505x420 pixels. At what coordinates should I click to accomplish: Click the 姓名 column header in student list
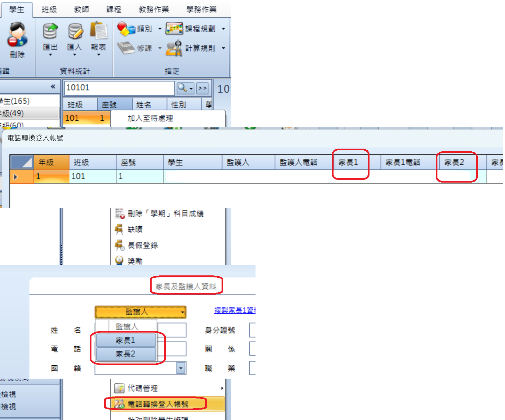click(150, 105)
